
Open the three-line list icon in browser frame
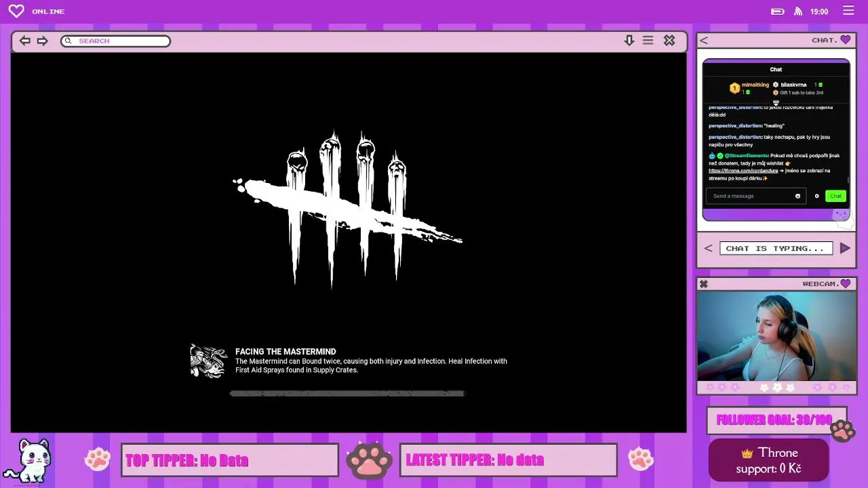coord(648,41)
